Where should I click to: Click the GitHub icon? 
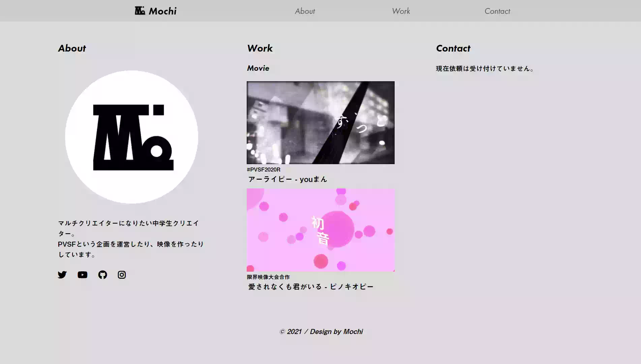pyautogui.click(x=102, y=275)
